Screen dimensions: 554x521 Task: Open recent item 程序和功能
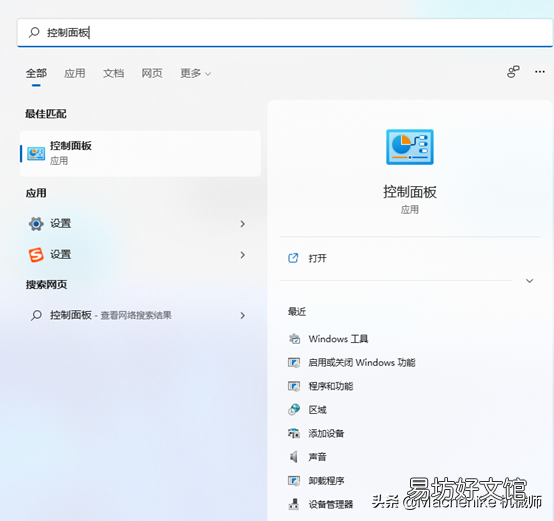click(331, 386)
